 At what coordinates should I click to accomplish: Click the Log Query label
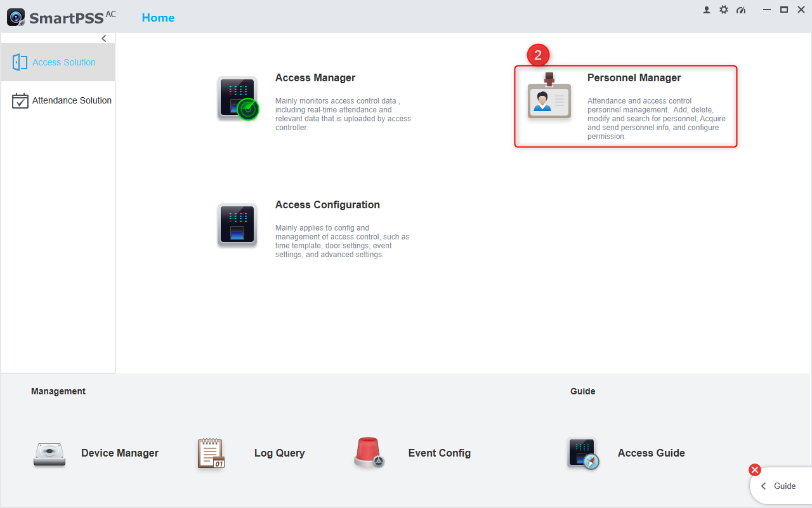[x=280, y=453]
